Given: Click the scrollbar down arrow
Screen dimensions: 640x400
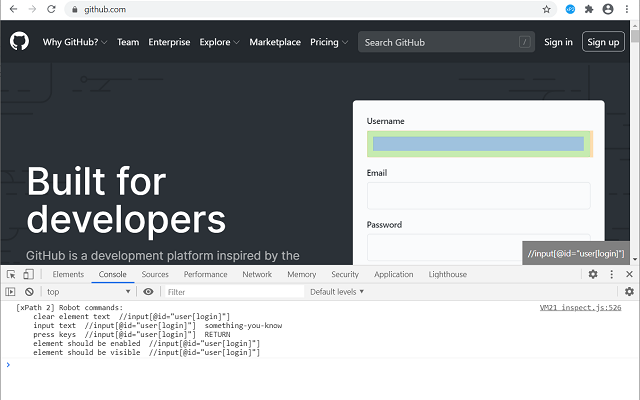Looking at the screenshot, I should pyautogui.click(x=635, y=259).
